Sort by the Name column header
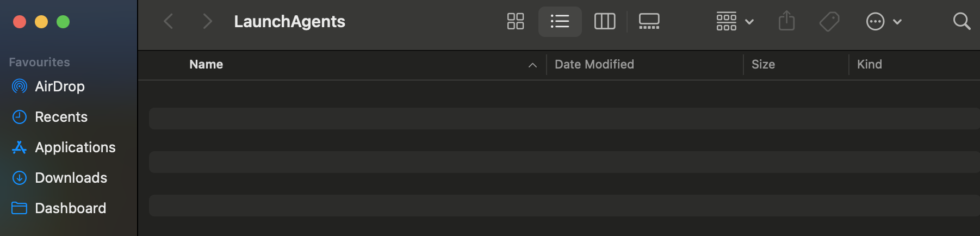Viewport: 980px width, 236px height. [206, 65]
